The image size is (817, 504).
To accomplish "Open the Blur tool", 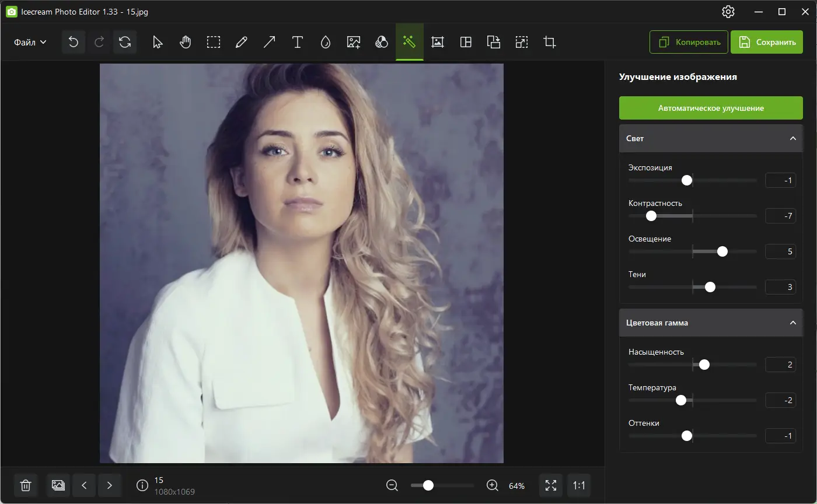I will (x=325, y=41).
